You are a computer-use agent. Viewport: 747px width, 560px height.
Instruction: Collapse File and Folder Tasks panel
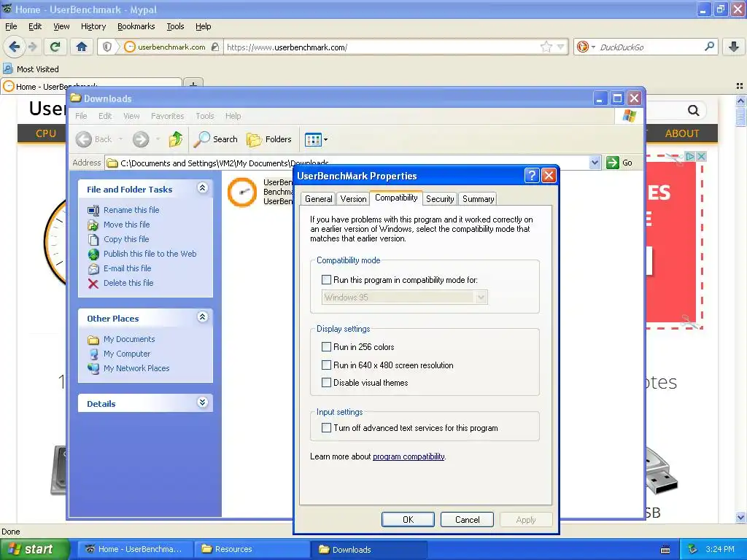[203, 188]
